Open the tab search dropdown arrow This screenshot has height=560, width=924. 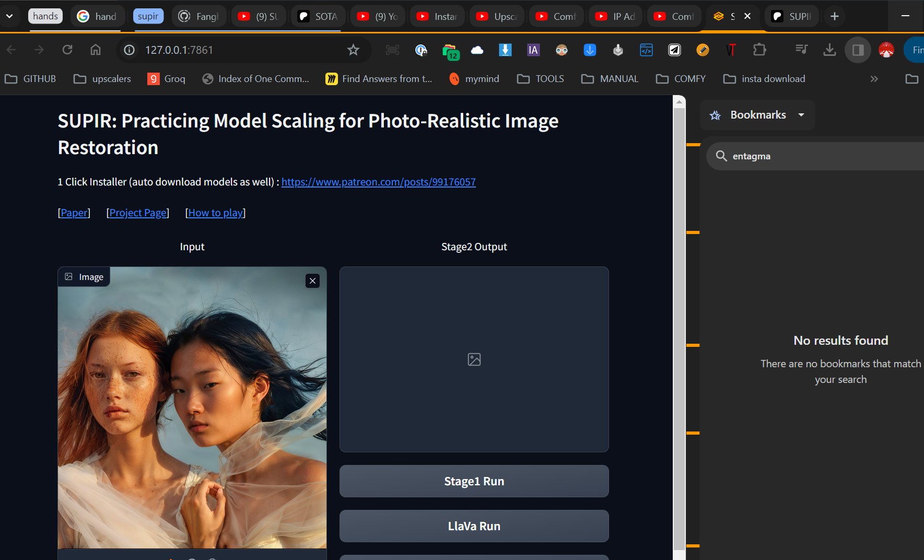pos(9,16)
